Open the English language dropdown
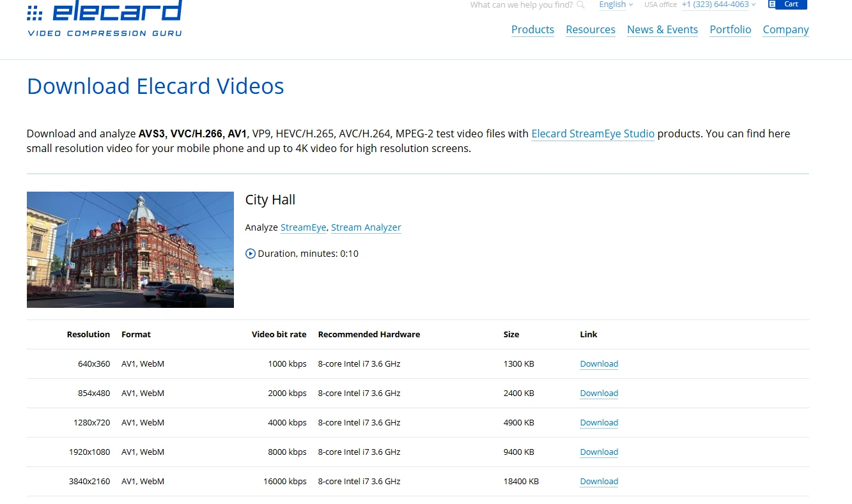 [616, 4]
